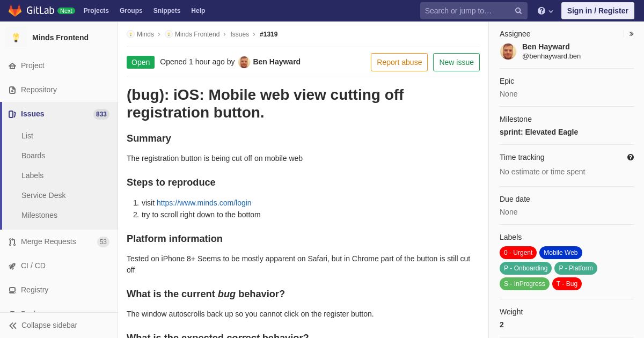Click the Merge Requests icon

pyautogui.click(x=12, y=242)
